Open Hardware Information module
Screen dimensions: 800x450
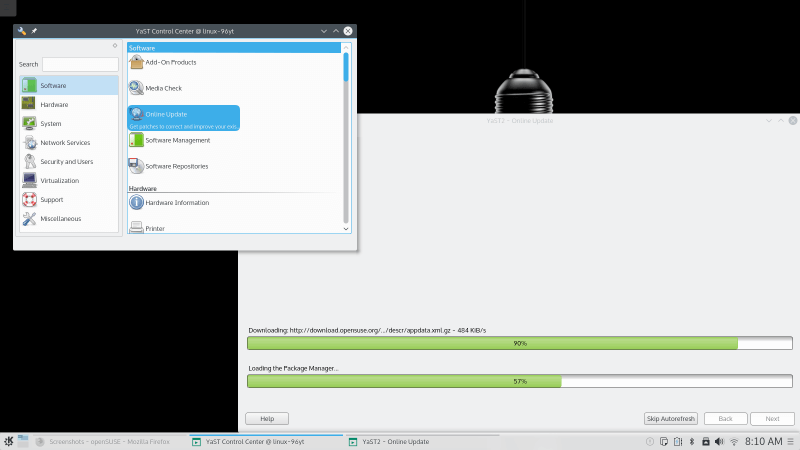pos(177,203)
